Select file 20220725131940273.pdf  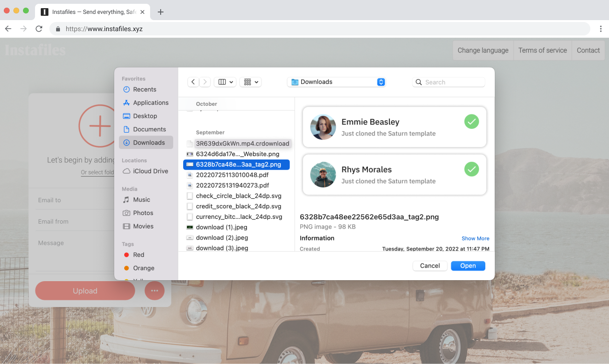236,185
